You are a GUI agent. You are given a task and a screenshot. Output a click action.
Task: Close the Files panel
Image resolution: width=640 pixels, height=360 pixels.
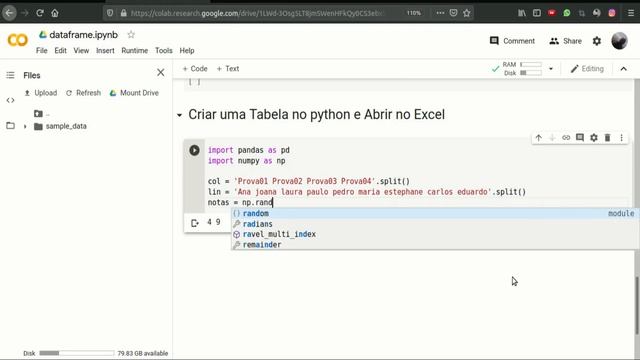(161, 73)
